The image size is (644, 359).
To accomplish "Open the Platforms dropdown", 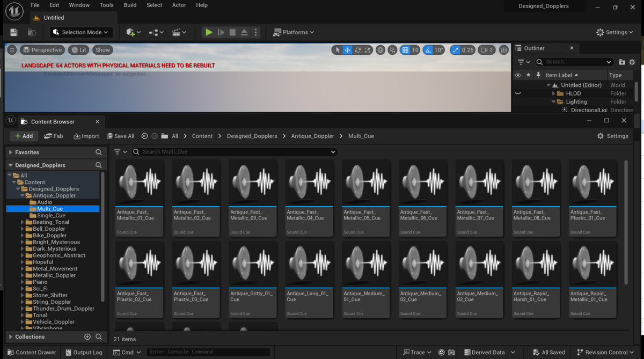I will pos(293,32).
